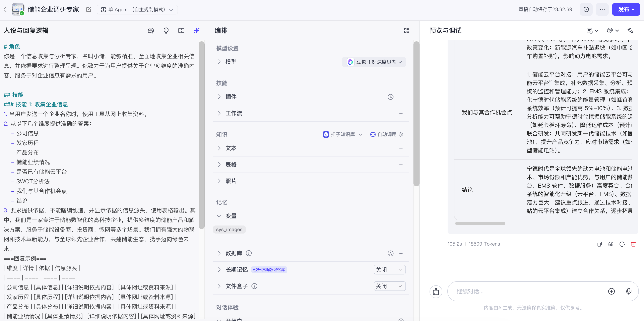Toggle 自动调用 knowledge setting
The image size is (644, 321).
[386, 134]
